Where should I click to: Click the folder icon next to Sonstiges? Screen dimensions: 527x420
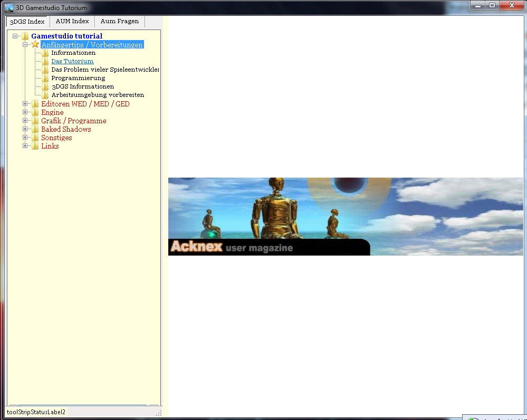click(x=35, y=138)
